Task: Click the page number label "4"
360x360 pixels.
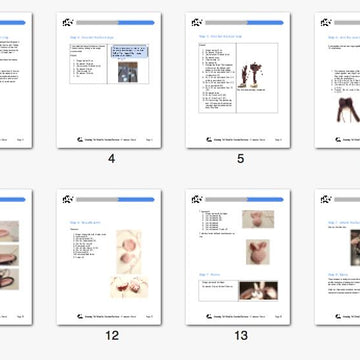Action: (x=112, y=159)
